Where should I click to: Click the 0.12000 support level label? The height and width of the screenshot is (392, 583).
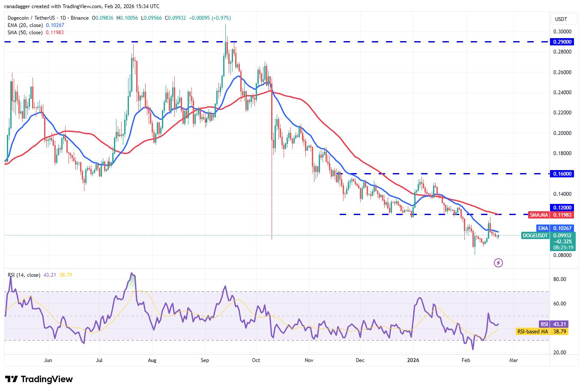point(562,208)
